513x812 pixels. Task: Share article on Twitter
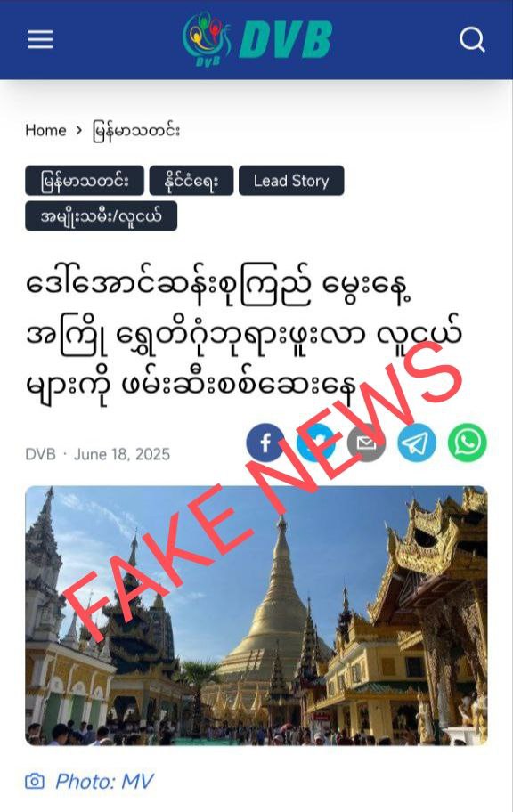click(x=316, y=443)
